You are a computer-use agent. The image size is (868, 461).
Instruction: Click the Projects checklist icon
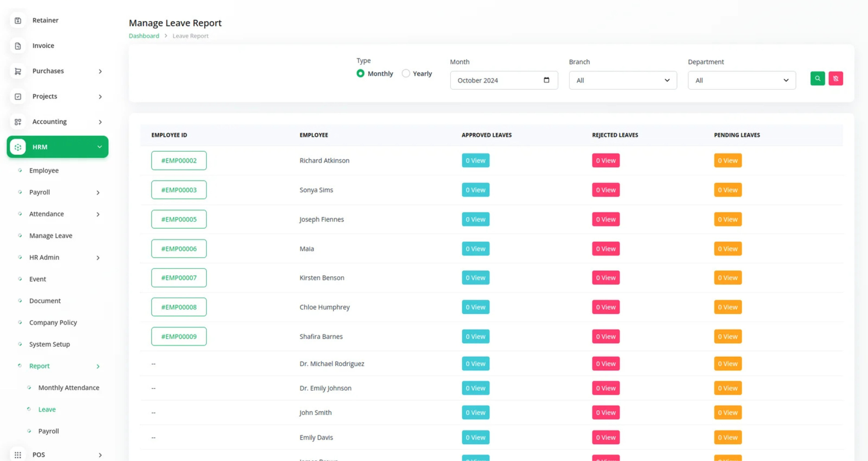(18, 96)
